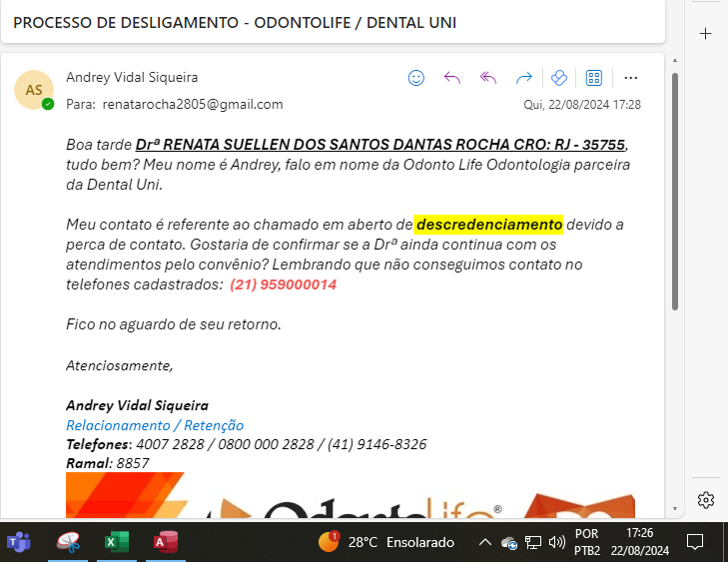Forward this email using the arrow icon
728x562 pixels.
[523, 78]
